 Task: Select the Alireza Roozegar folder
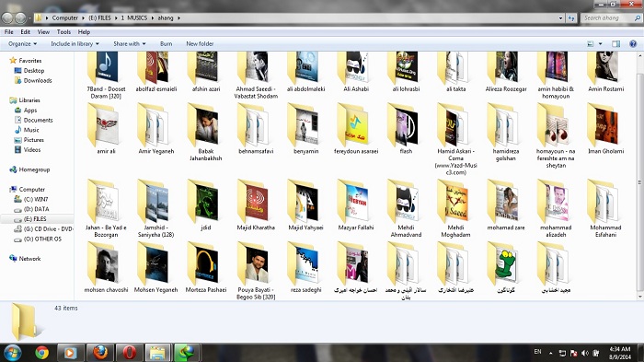(x=506, y=72)
